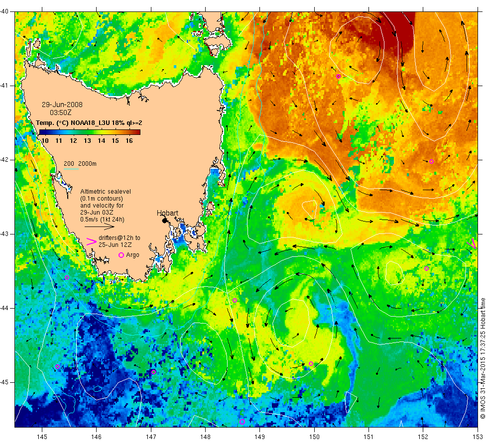The height and width of the screenshot is (448, 488).
Task: Click the '145' longitude axis label
Action: [42, 437]
